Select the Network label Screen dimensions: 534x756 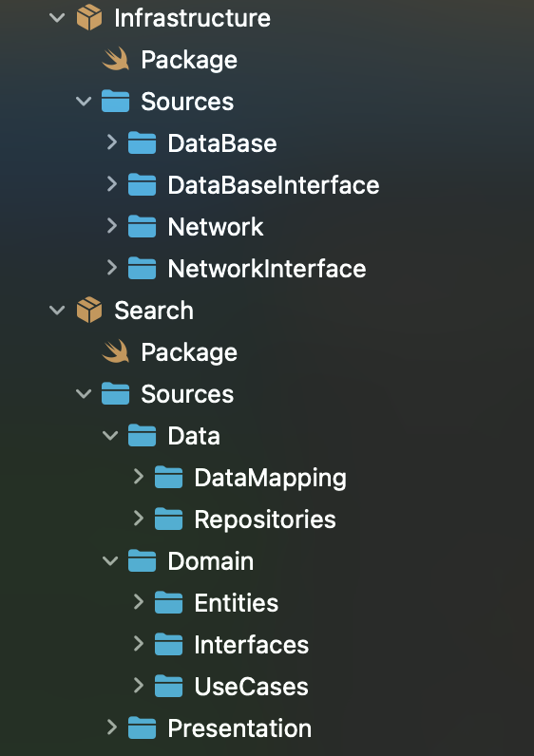click(216, 227)
